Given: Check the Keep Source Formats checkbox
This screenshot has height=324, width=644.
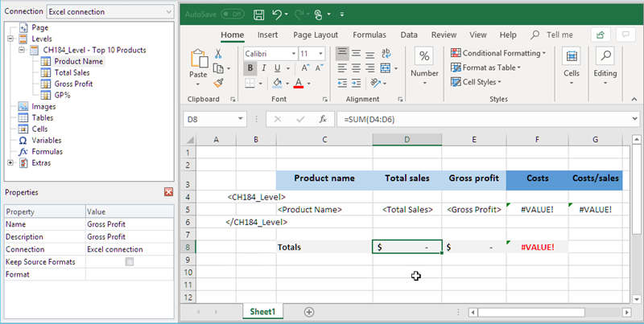Looking at the screenshot, I should (130, 262).
